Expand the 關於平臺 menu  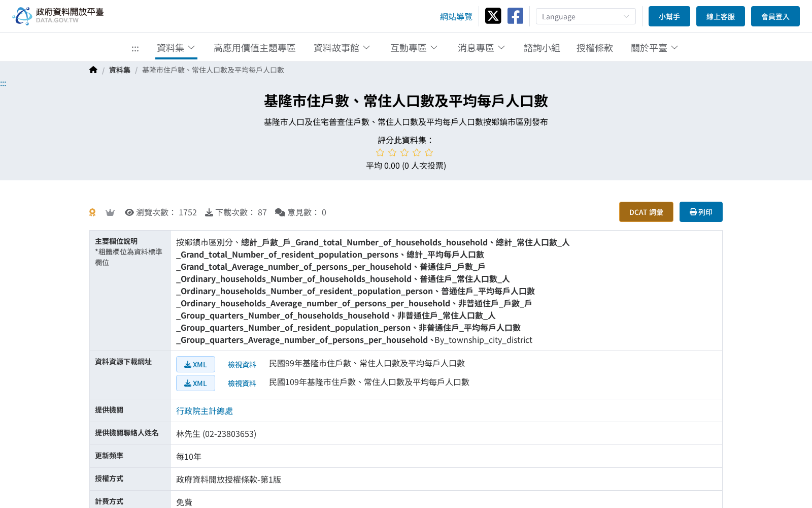[655, 48]
